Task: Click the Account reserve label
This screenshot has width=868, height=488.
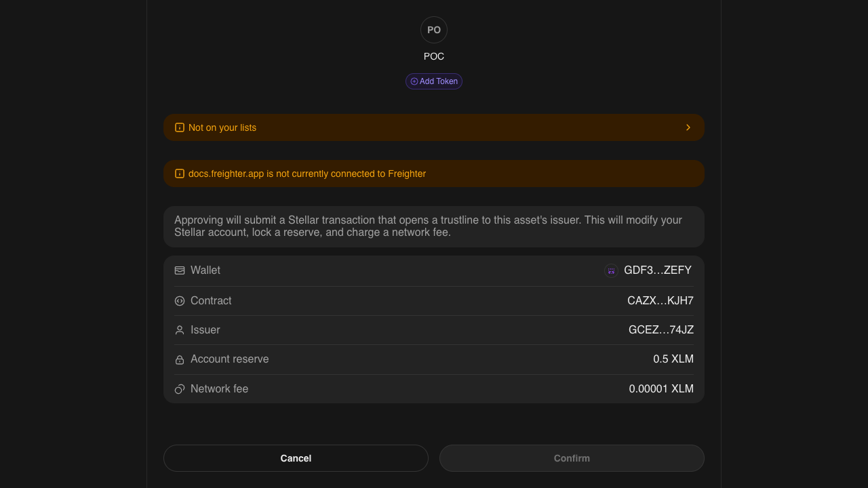Action: click(x=230, y=359)
